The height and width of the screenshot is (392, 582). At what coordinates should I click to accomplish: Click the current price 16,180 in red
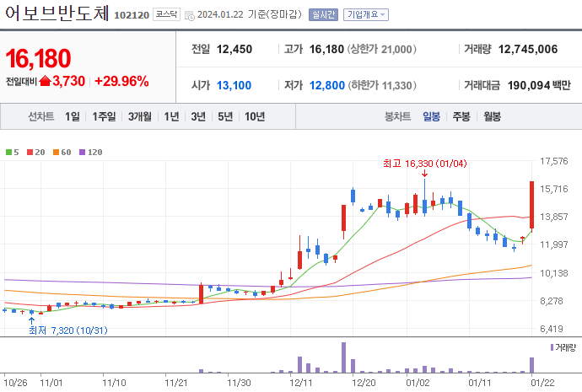38,58
